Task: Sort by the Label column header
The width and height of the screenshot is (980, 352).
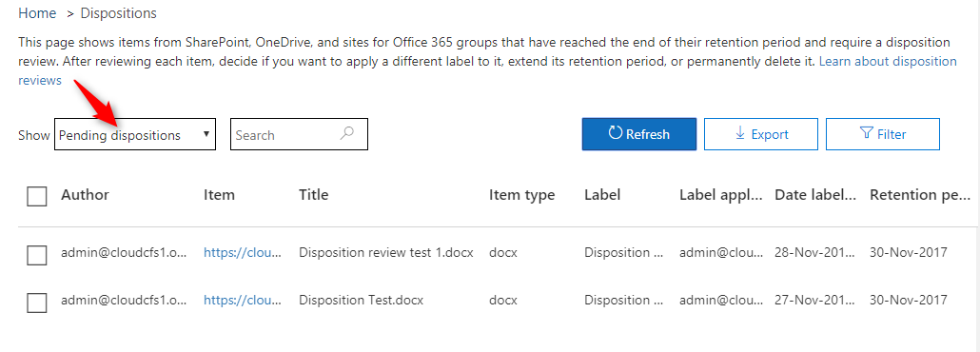Action: [602, 194]
